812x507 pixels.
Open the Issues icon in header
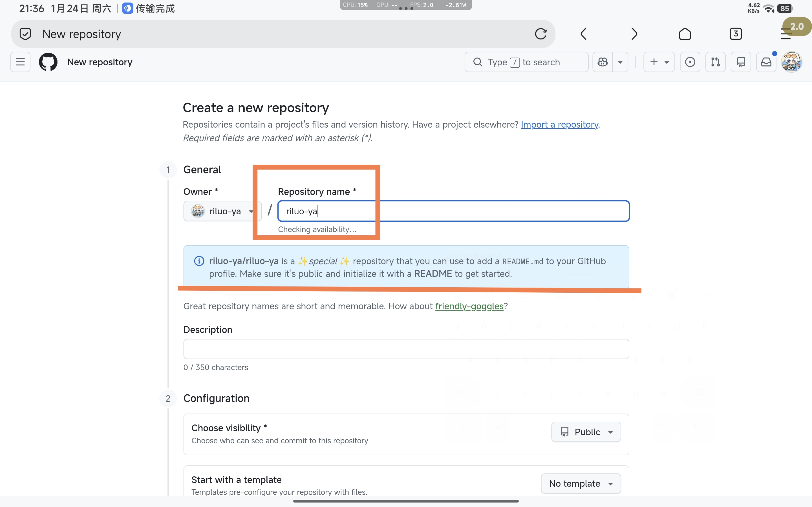tap(690, 62)
